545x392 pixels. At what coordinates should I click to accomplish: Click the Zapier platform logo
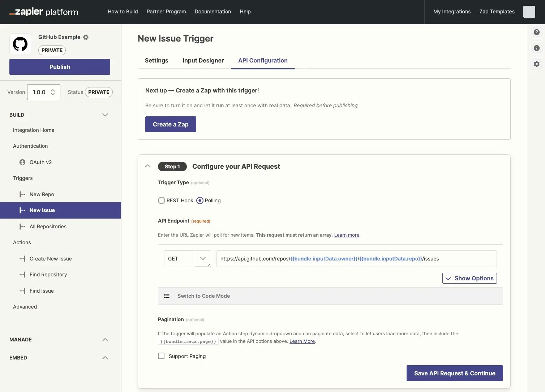tap(44, 12)
